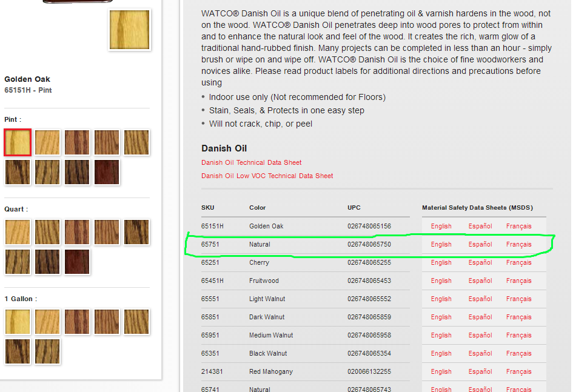Pick the dark red mahogany swatch under Quart
Viewport: 573px width, 392px height.
point(77,262)
